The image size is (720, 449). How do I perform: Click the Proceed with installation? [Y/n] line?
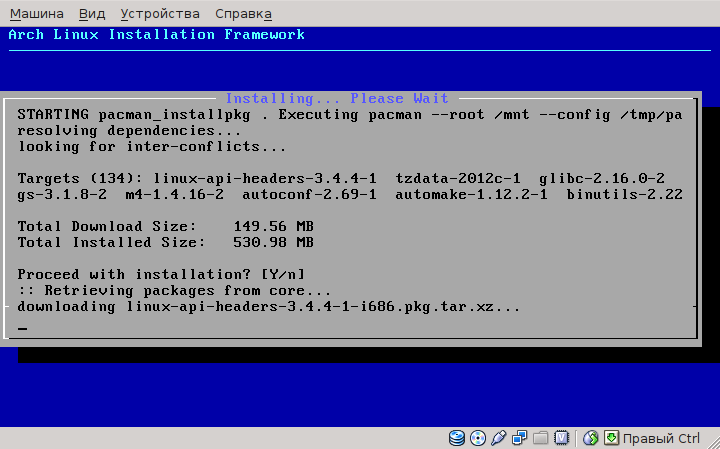[161, 275]
